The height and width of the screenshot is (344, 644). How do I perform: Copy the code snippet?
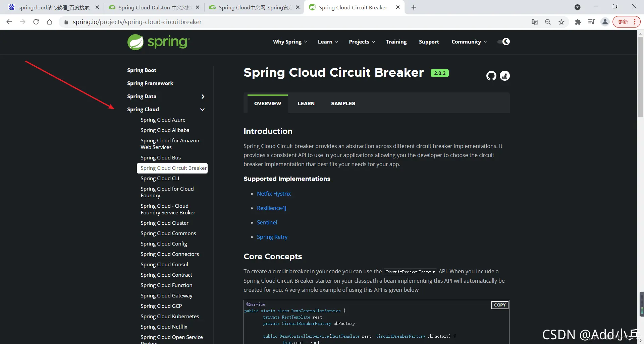pyautogui.click(x=500, y=305)
